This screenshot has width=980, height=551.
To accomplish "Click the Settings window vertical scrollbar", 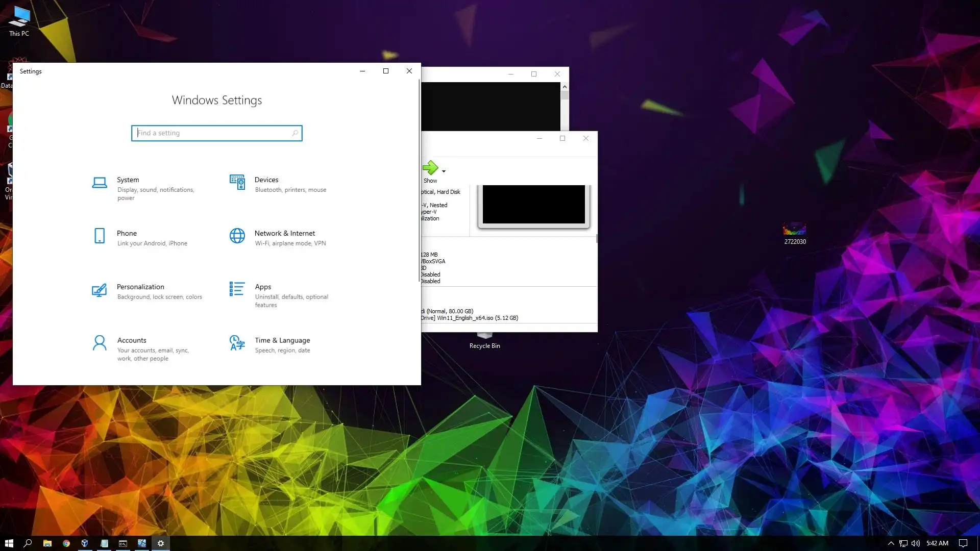I will (x=419, y=179).
